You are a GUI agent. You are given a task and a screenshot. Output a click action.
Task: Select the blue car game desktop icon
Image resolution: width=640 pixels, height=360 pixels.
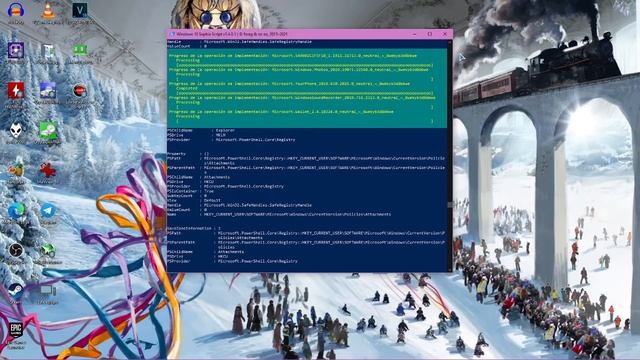[48, 90]
